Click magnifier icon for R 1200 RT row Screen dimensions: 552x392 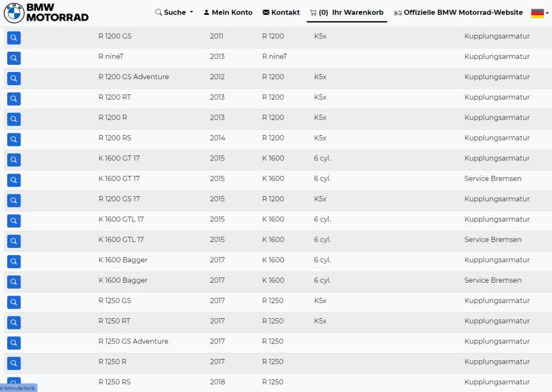pos(14,99)
